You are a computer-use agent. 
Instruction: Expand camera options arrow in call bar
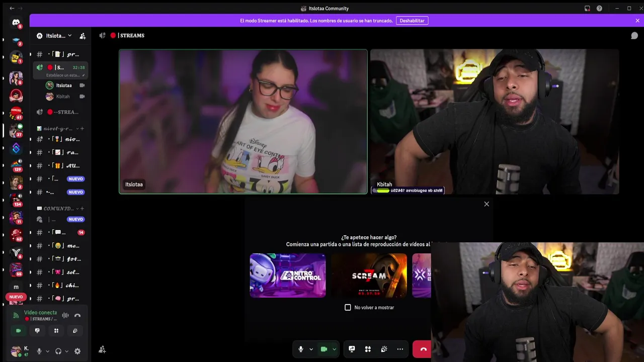(x=334, y=349)
